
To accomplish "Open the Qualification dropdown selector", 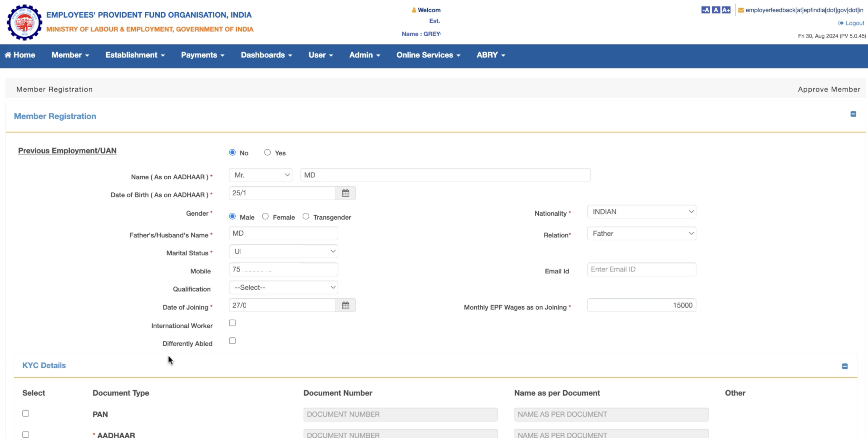I will click(x=283, y=287).
